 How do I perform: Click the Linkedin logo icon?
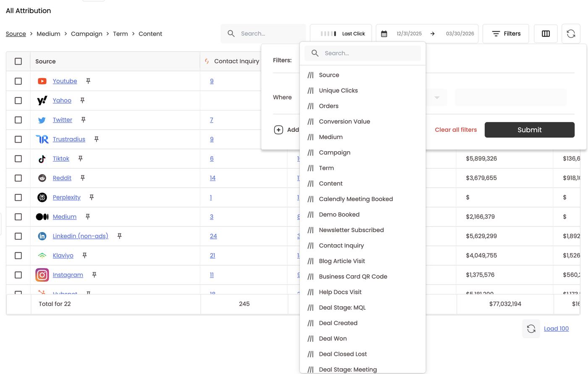tap(42, 236)
